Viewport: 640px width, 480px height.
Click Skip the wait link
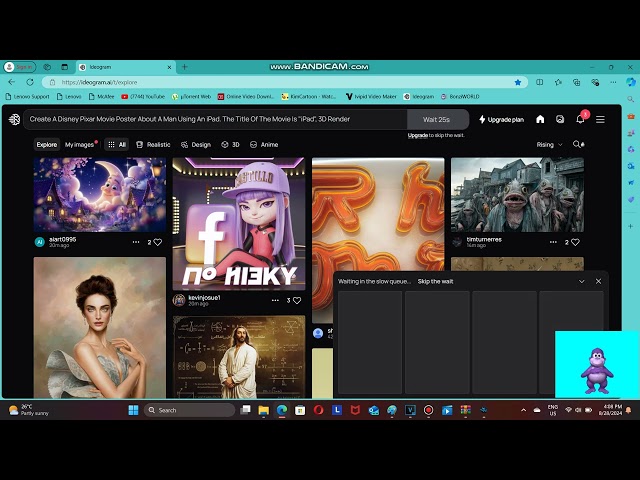click(x=435, y=281)
